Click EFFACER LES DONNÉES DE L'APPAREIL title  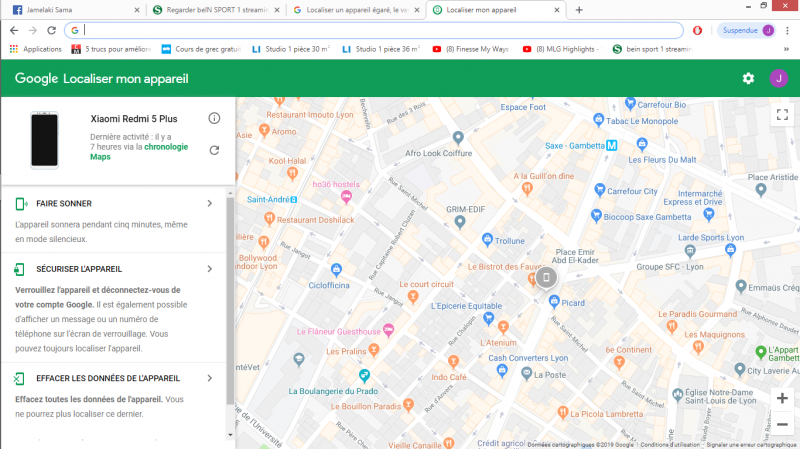tap(108, 378)
